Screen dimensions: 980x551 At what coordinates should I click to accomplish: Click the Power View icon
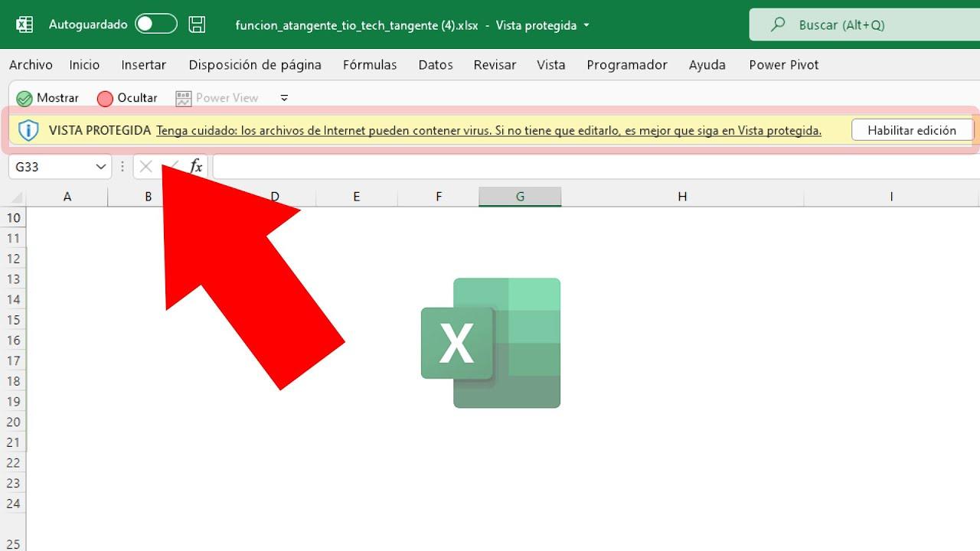click(x=183, y=99)
